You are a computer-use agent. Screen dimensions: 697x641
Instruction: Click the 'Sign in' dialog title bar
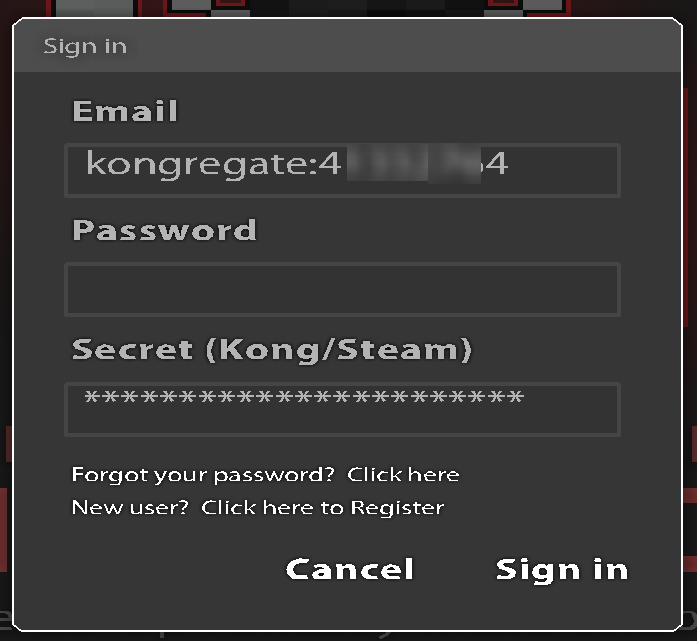(347, 45)
